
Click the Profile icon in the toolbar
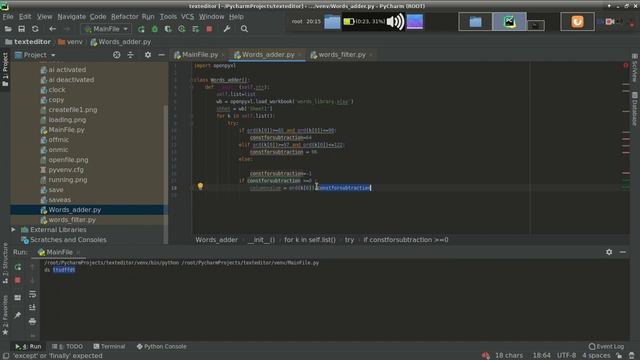(182, 29)
